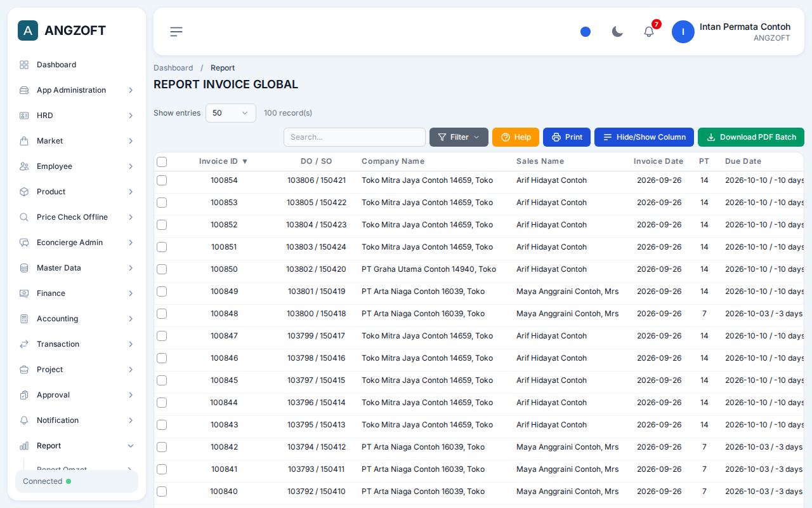Image resolution: width=812 pixels, height=508 pixels.
Task: Open the Dashboard menu item
Action: (x=77, y=65)
